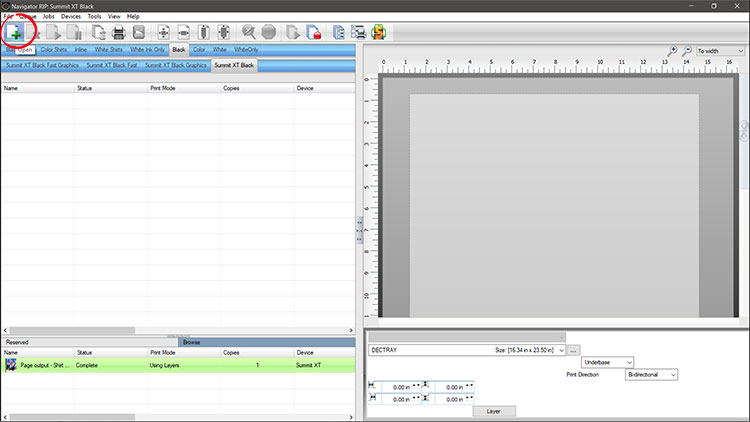Click the Open file toolbar icon

tap(19, 31)
